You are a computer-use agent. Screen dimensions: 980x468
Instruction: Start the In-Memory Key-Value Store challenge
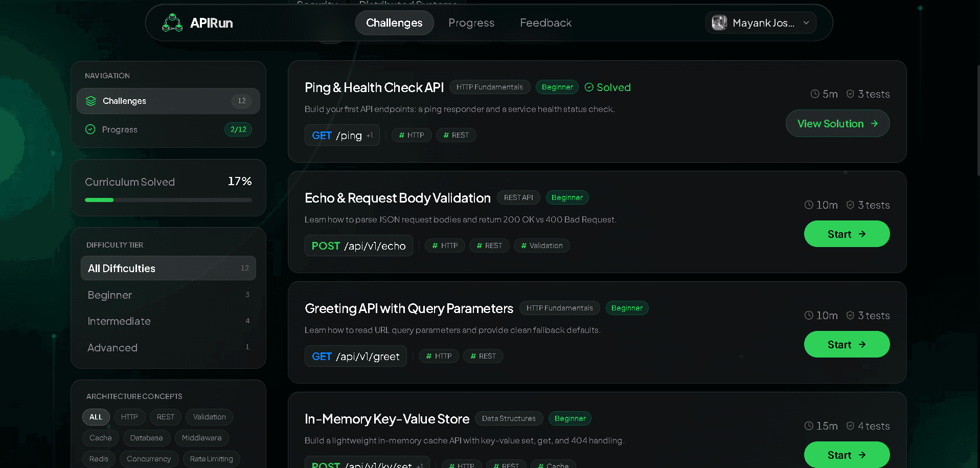click(847, 455)
